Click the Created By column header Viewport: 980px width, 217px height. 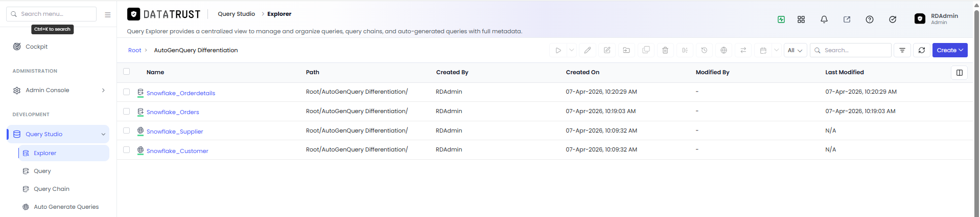click(452, 72)
